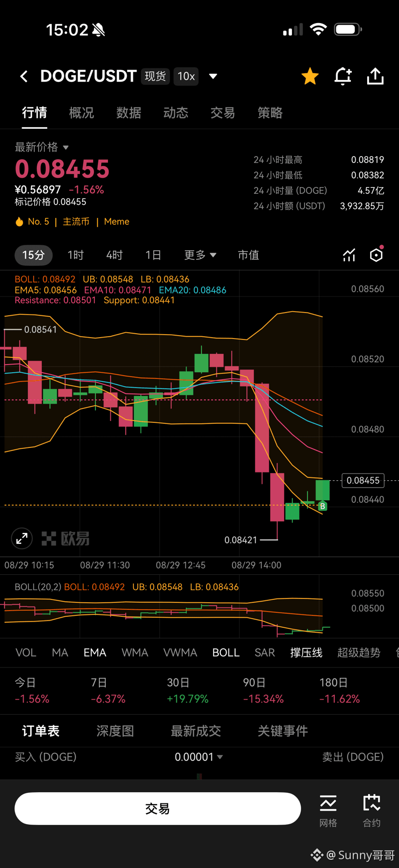Toggle the SAR indicator
Screen dimensions: 399x868
click(265, 652)
